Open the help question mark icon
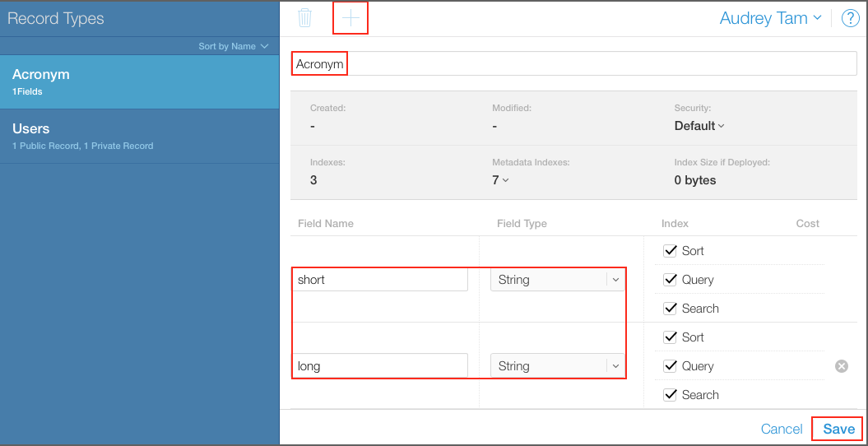This screenshot has height=446, width=868. coord(850,18)
